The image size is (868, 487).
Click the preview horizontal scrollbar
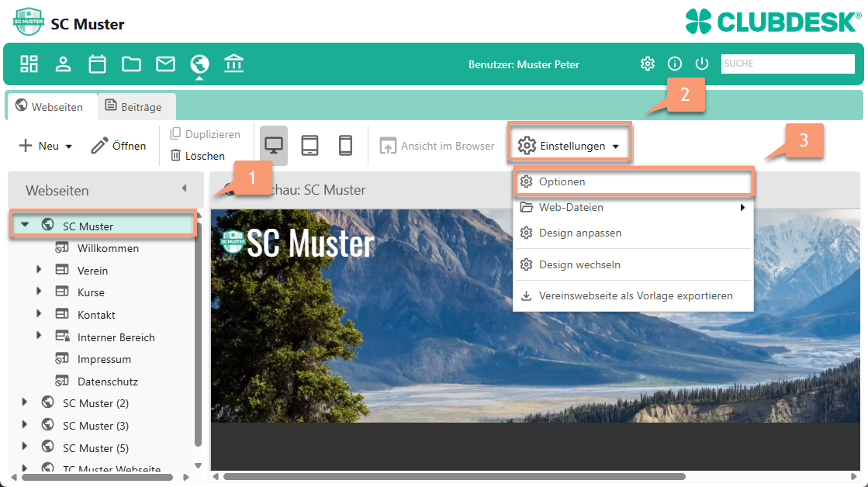(454, 476)
